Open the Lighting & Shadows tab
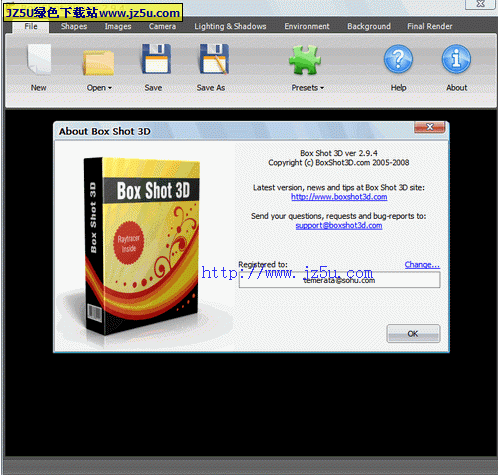Image resolution: width=498 pixels, height=475 pixels. point(230,26)
